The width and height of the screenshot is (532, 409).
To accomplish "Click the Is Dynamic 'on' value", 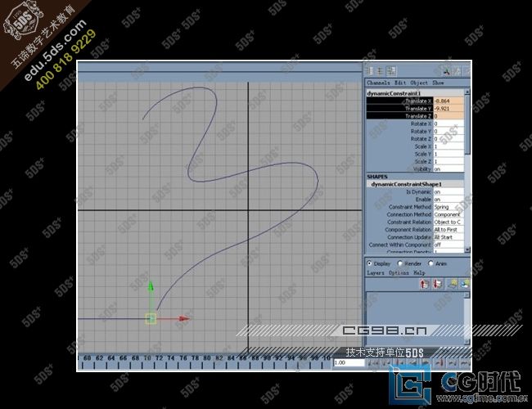I will (449, 192).
